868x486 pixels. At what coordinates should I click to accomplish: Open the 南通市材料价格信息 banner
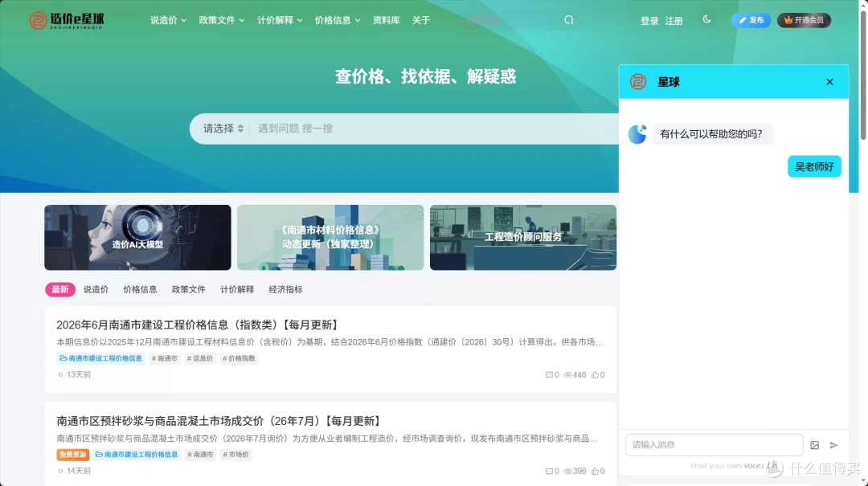(330, 238)
